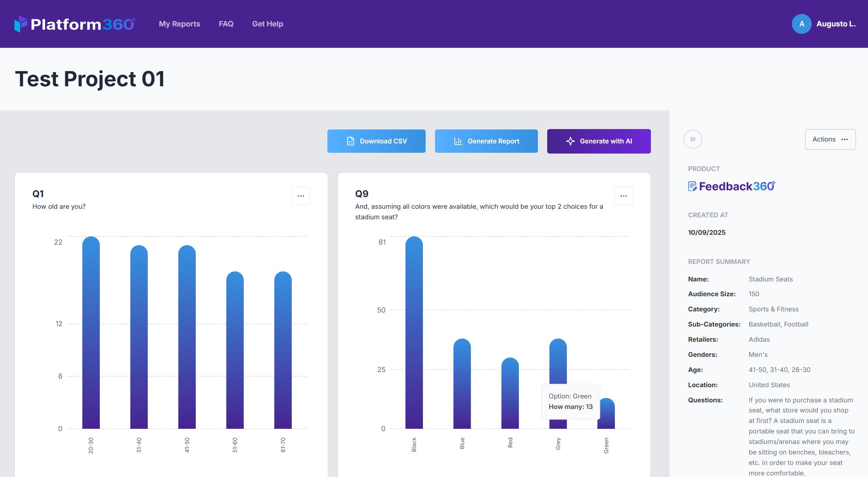868x477 pixels.
Task: Go to FAQ page
Action: (226, 24)
